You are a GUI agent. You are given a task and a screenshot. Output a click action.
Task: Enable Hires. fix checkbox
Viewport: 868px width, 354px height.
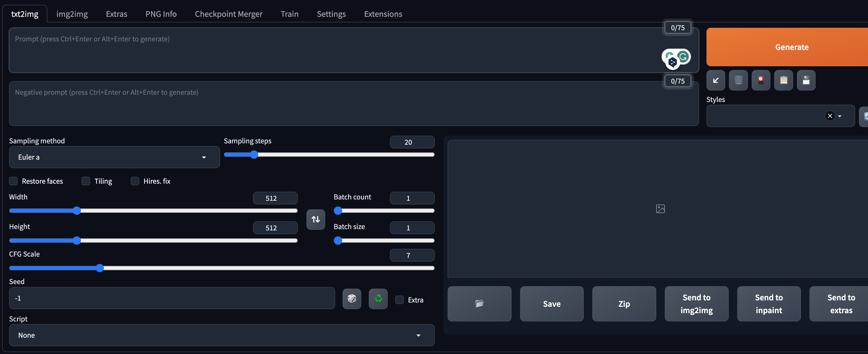pos(135,181)
